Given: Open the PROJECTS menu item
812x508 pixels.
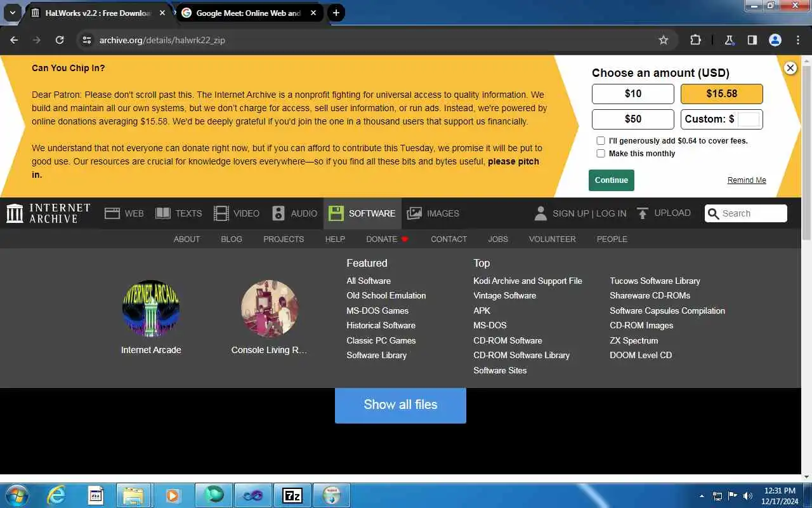Looking at the screenshot, I should coord(284,239).
